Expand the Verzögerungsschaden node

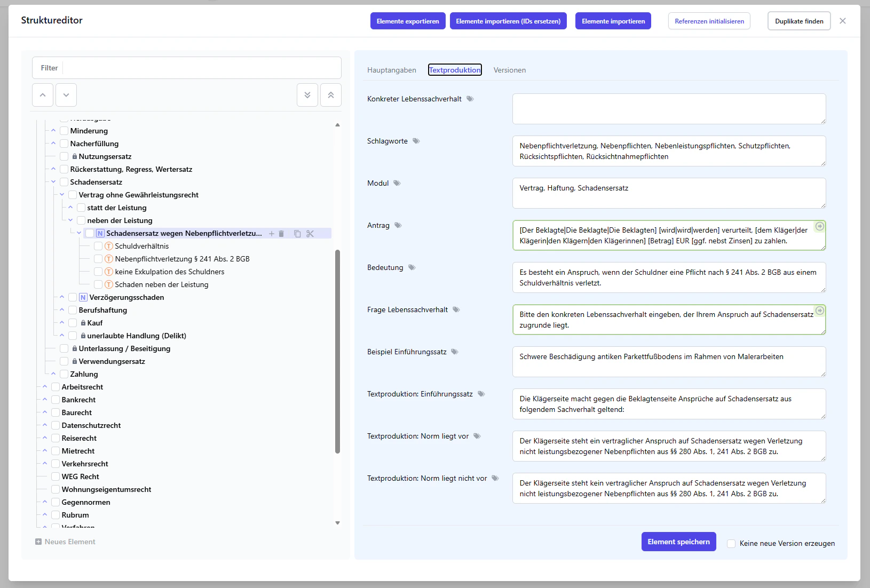point(62,297)
